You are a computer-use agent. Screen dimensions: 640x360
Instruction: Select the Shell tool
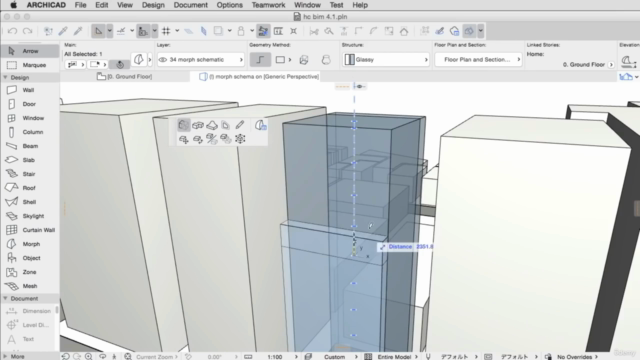click(29, 202)
